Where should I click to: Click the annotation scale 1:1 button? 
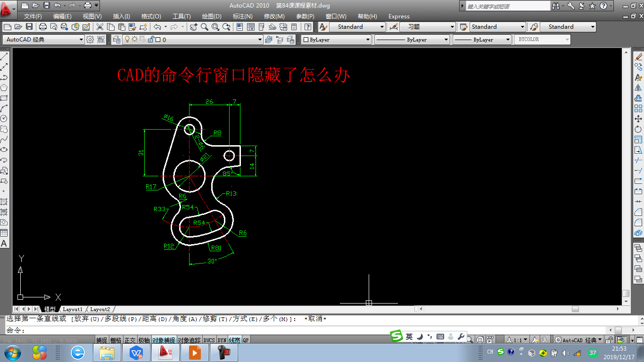point(517,340)
